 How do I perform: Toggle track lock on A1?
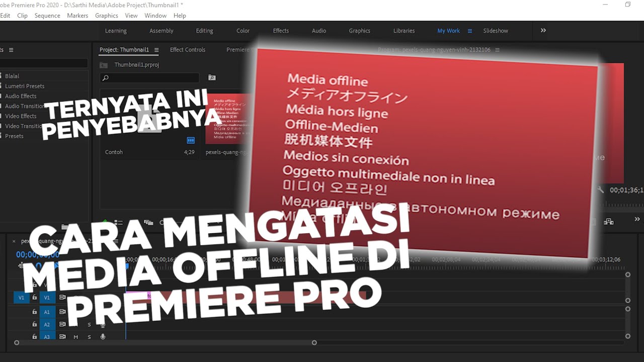pyautogui.click(x=34, y=312)
